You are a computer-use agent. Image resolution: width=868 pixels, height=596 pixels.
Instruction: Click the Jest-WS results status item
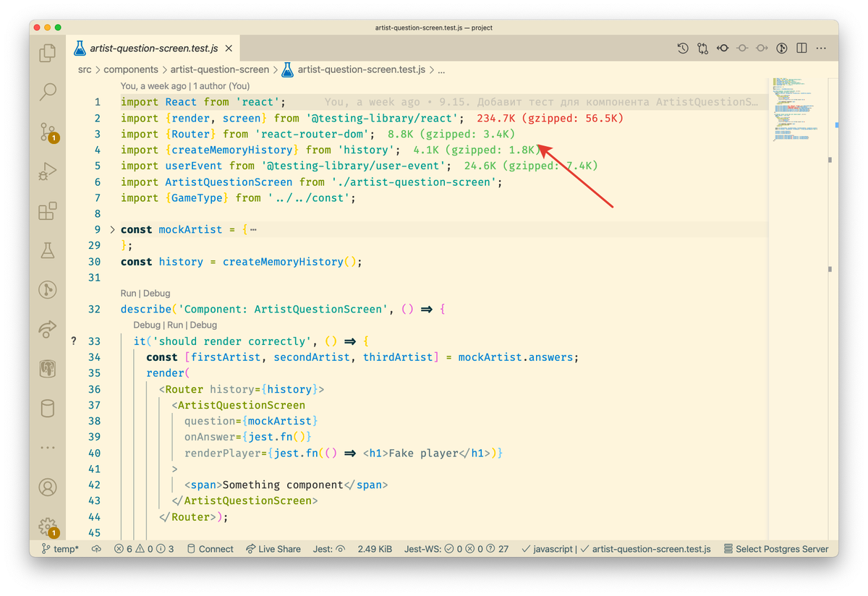(x=456, y=549)
